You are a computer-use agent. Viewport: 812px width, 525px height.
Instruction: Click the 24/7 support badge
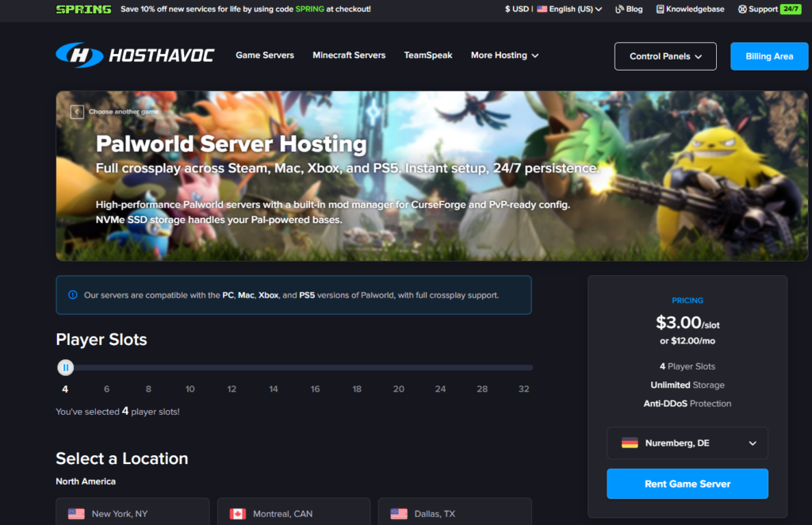(791, 9)
